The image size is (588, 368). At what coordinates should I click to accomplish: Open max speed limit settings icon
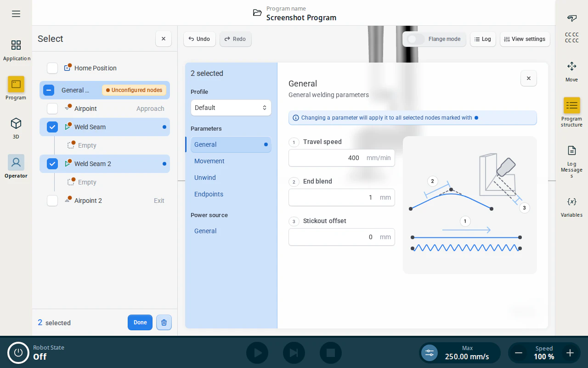coord(430,353)
